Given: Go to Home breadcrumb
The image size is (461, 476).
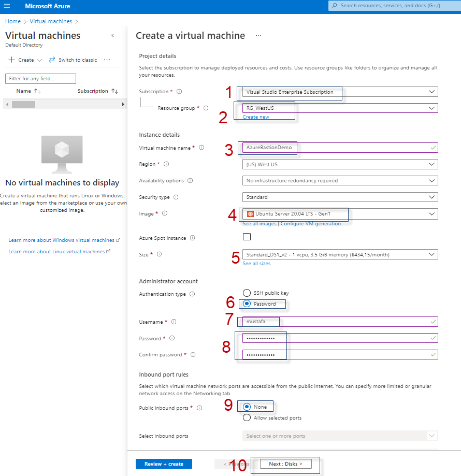Looking at the screenshot, I should [13, 21].
